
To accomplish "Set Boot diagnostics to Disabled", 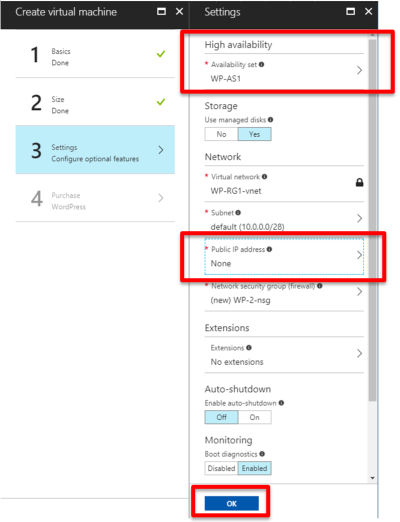I will pos(221,468).
